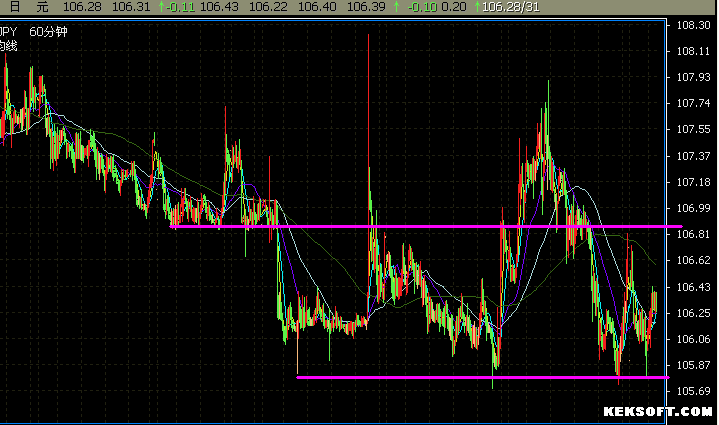719x425 pixels.
Task: Click the 107.55 price axis label
Action: point(693,129)
